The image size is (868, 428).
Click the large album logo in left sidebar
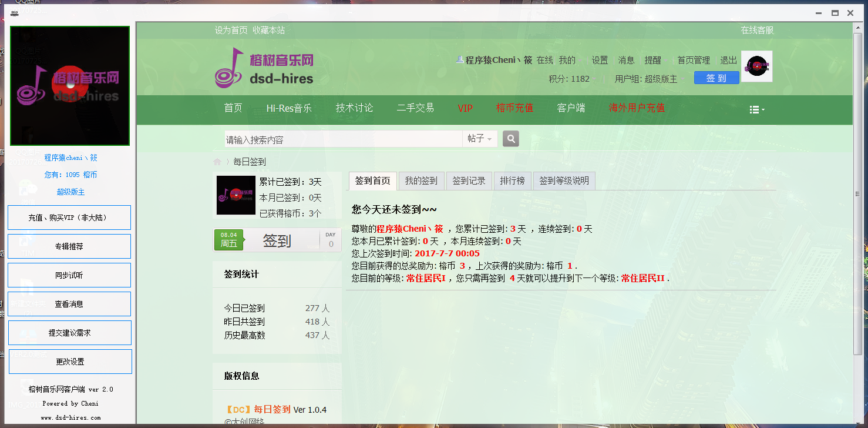click(70, 86)
